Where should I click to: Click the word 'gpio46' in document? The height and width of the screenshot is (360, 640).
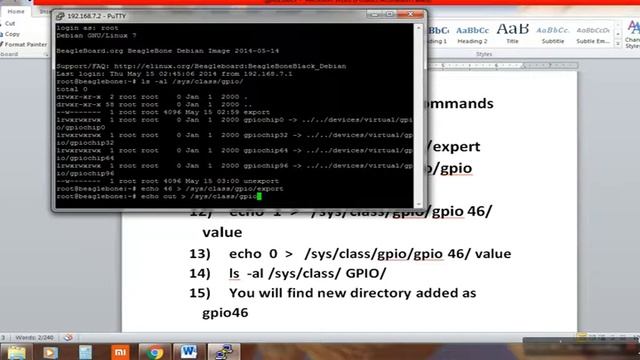point(225,312)
